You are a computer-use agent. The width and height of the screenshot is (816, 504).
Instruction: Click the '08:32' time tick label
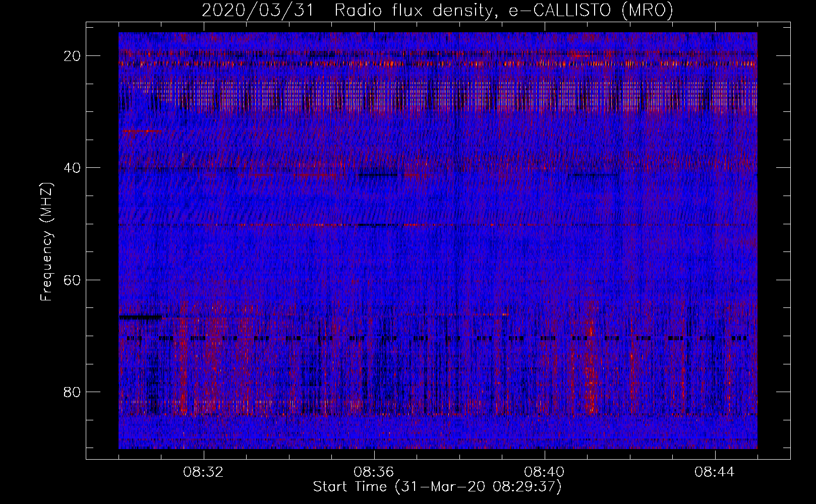(x=203, y=472)
